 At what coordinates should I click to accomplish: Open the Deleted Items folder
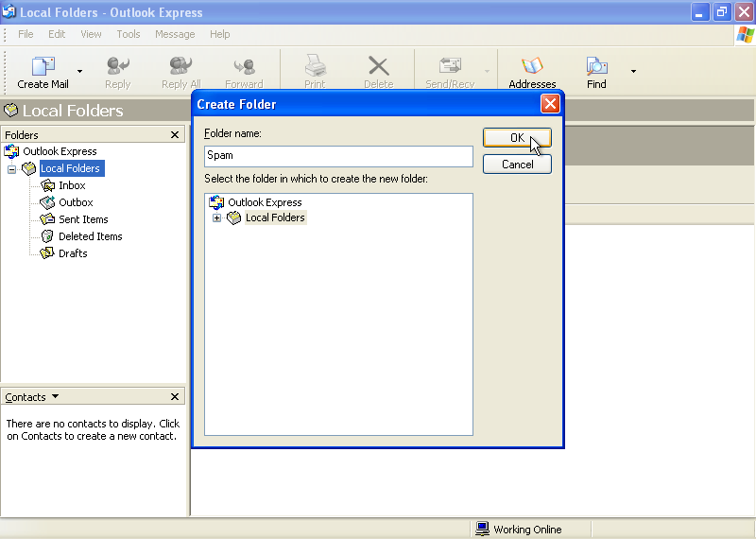tap(90, 236)
